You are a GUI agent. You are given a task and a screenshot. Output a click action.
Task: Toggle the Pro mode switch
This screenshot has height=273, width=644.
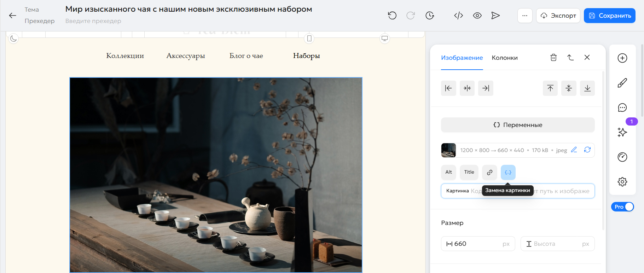click(622, 207)
